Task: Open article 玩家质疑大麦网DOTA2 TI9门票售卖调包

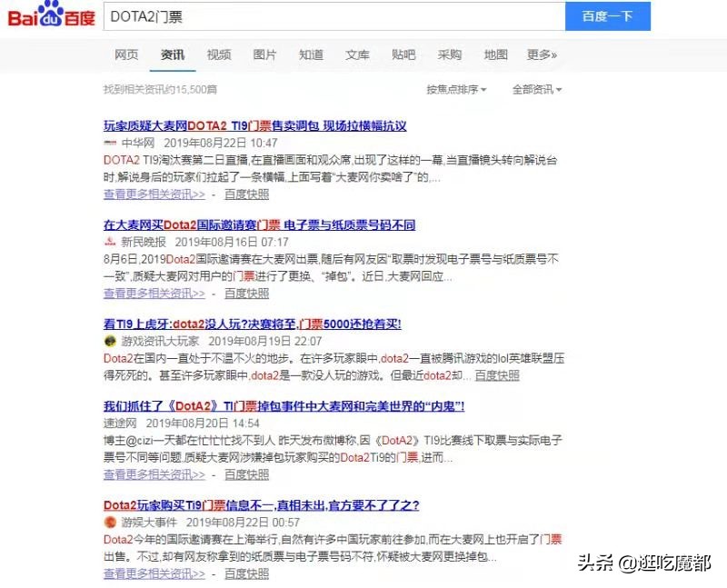Action: coord(255,125)
